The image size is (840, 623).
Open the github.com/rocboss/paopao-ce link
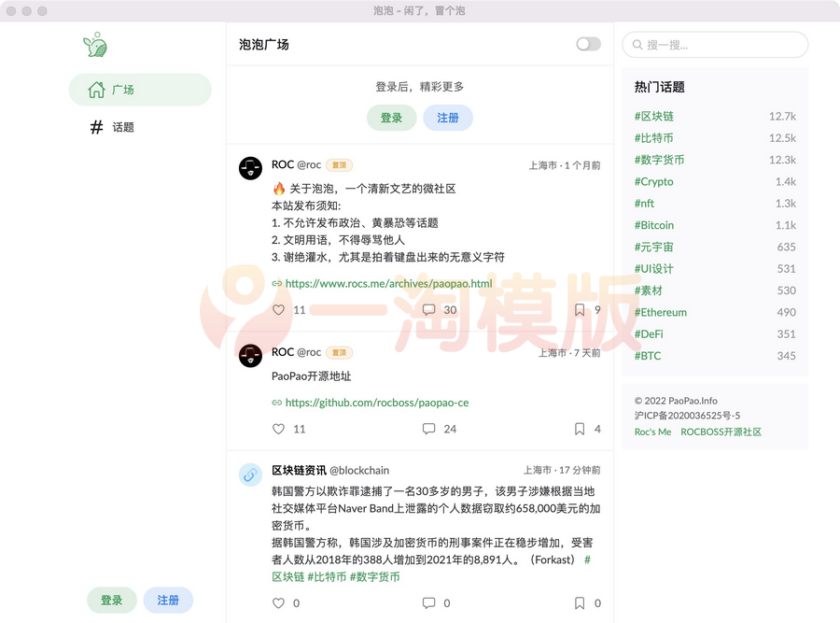pyautogui.click(x=377, y=403)
